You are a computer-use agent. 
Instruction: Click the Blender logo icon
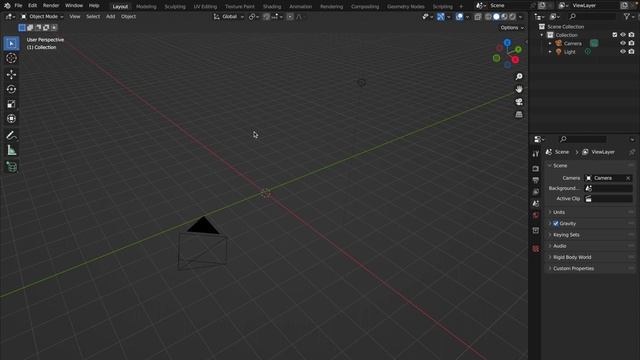pyautogui.click(x=7, y=6)
